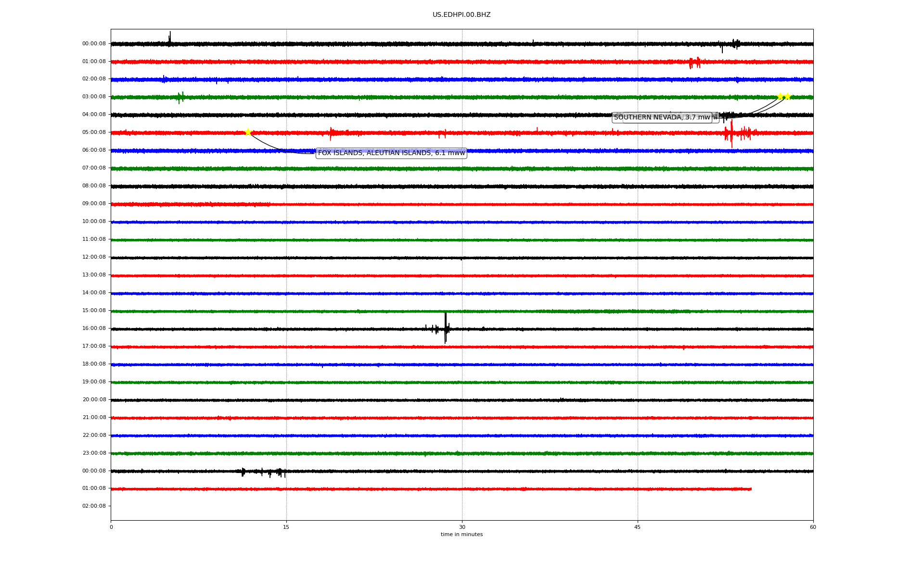
Task: Click the black spike at start of first 00:00:08 trace
Action: click(x=169, y=39)
